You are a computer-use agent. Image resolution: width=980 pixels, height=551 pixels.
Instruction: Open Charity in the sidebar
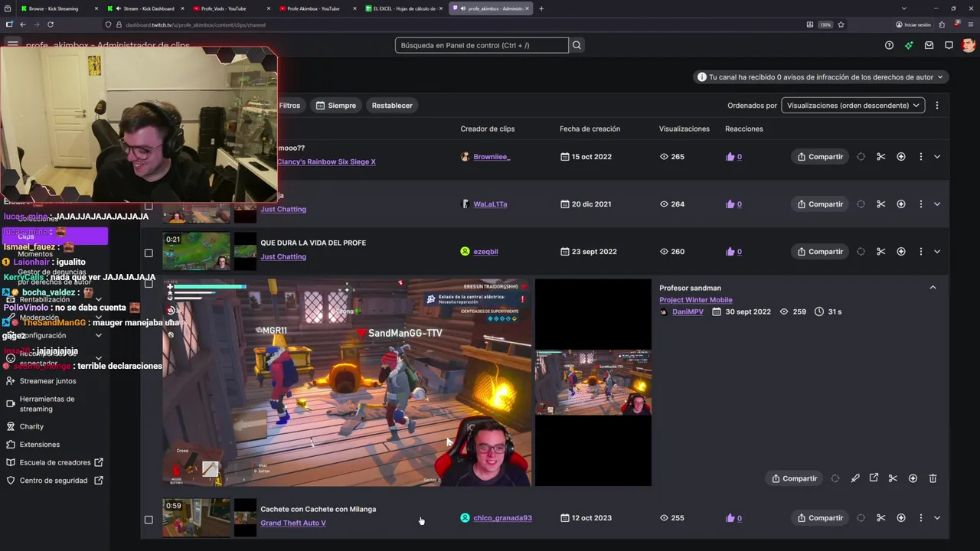(31, 426)
